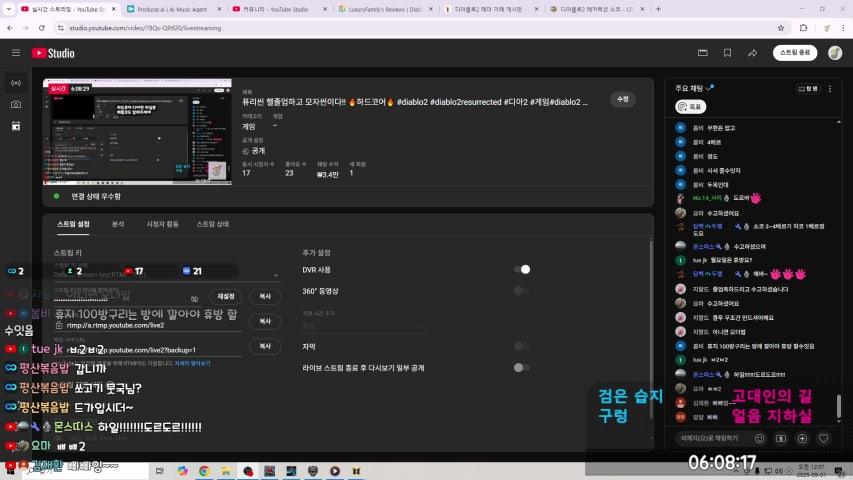853x480 pixels.
Task: Open the live stream preview thumbnail
Action: pos(137,132)
